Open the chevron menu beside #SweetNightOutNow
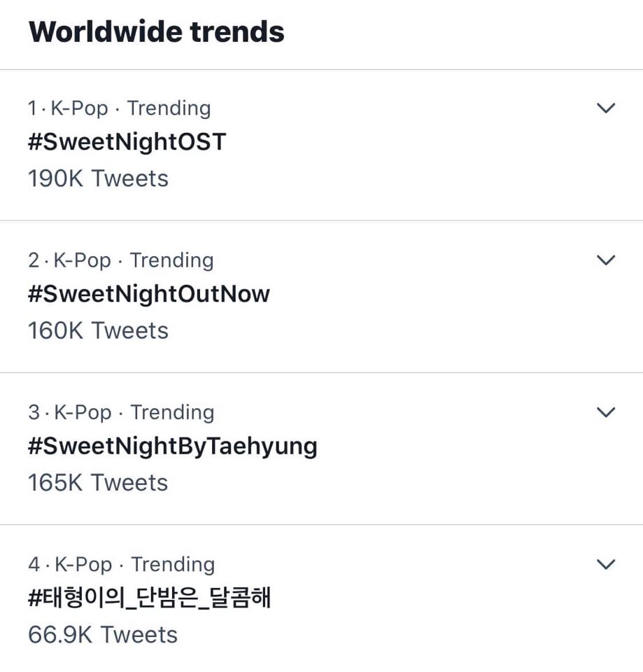This screenshot has width=643, height=672. [x=605, y=260]
